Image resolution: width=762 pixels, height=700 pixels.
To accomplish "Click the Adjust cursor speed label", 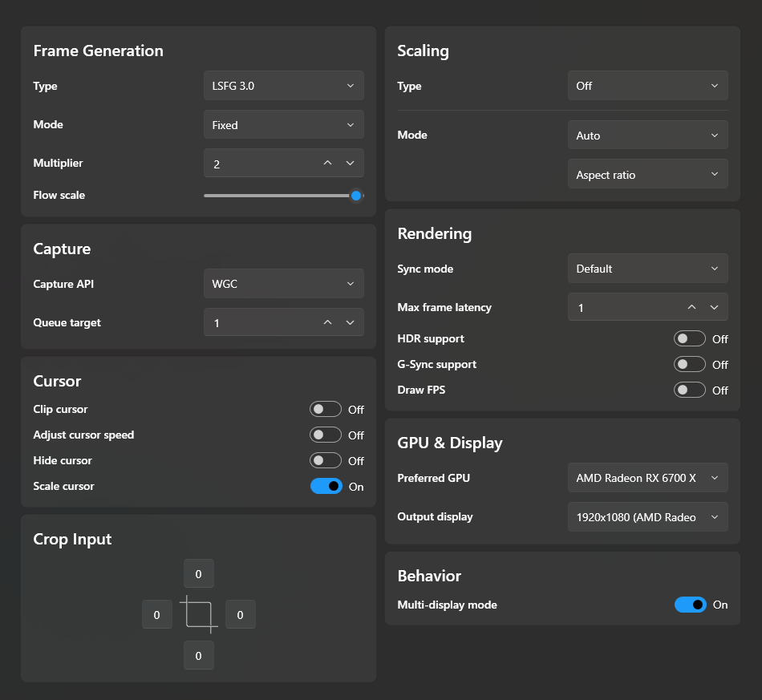I will point(83,435).
